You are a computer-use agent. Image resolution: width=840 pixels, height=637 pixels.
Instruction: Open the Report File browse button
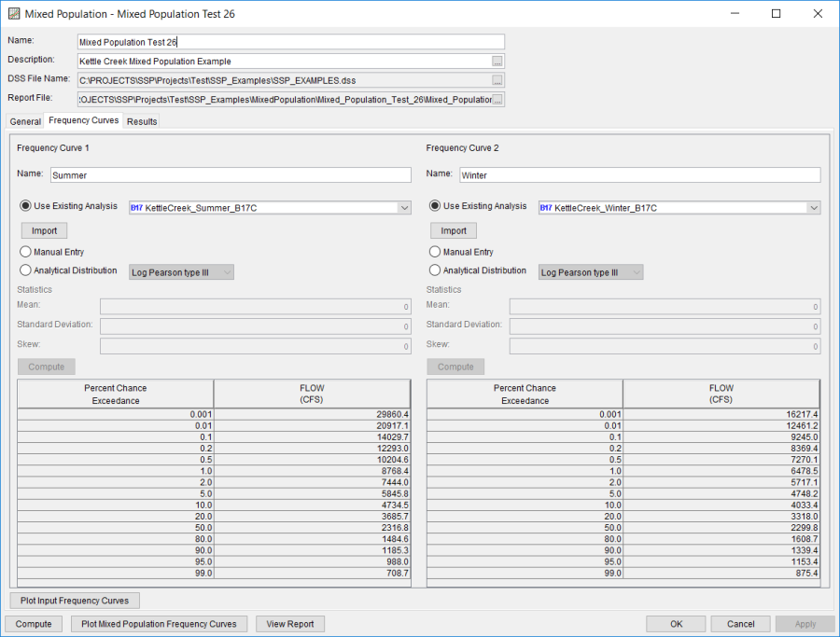click(x=497, y=100)
